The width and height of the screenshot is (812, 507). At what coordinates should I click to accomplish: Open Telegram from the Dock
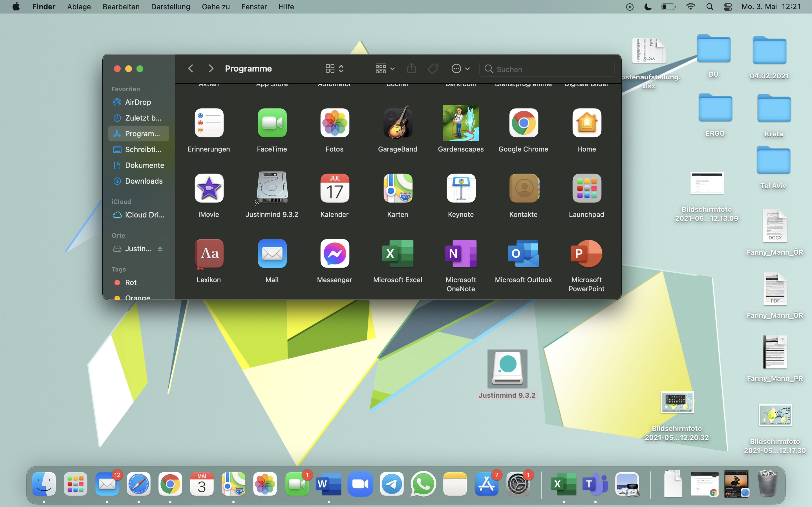(392, 484)
